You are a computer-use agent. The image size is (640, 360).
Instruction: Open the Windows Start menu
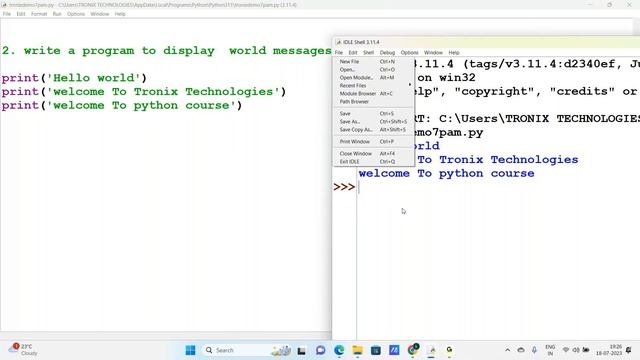(x=190, y=350)
